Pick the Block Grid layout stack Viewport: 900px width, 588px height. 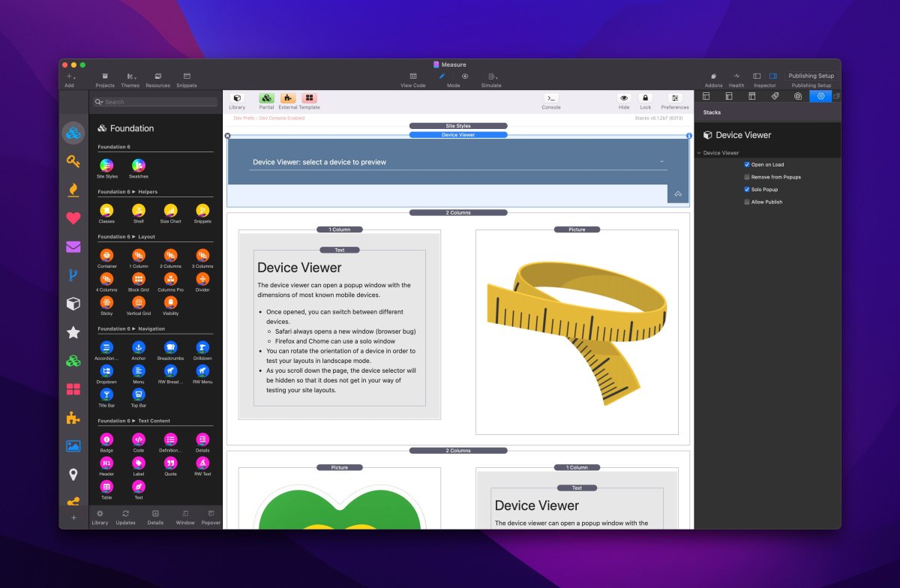pos(139,278)
